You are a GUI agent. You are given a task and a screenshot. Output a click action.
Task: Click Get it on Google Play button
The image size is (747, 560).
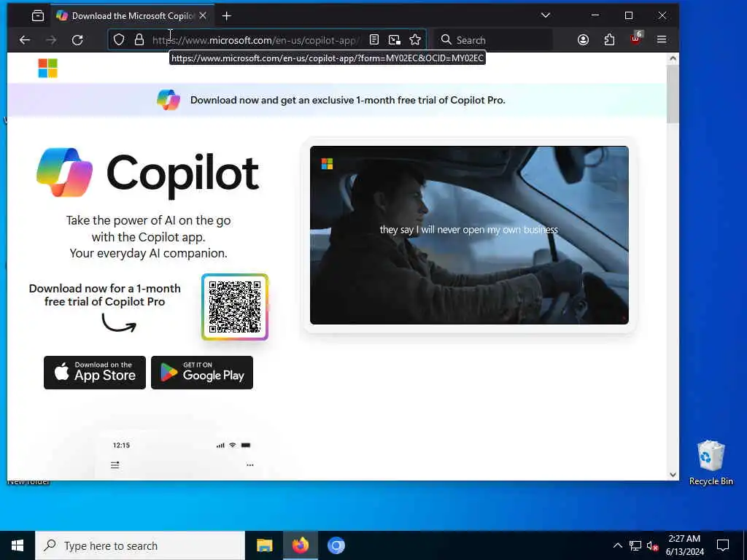tap(202, 373)
